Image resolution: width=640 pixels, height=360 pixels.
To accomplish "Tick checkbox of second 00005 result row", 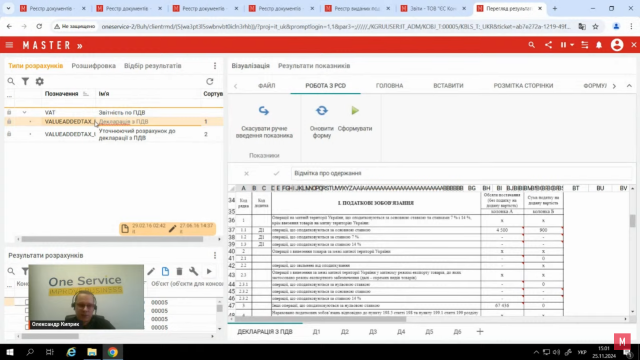I will [x=27, y=311].
